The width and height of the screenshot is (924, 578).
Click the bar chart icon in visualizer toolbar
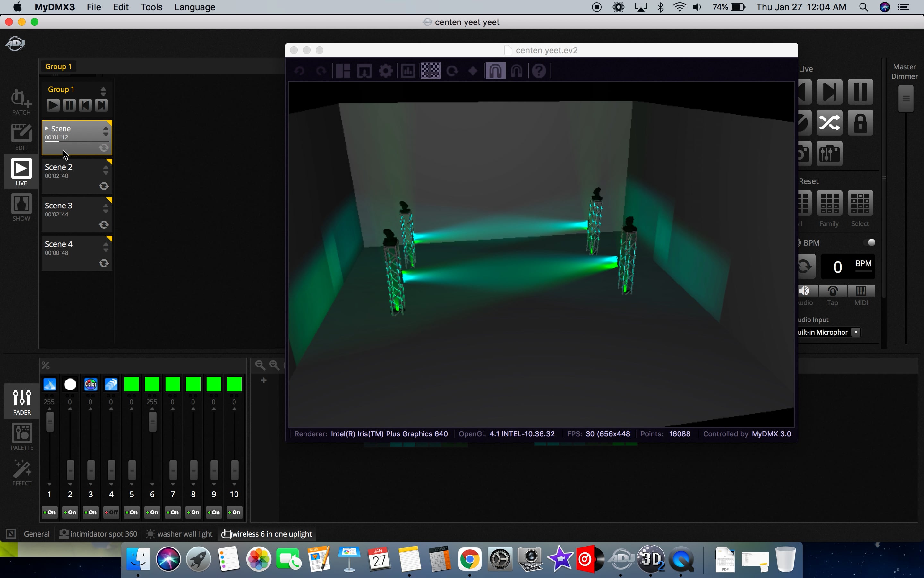(408, 71)
